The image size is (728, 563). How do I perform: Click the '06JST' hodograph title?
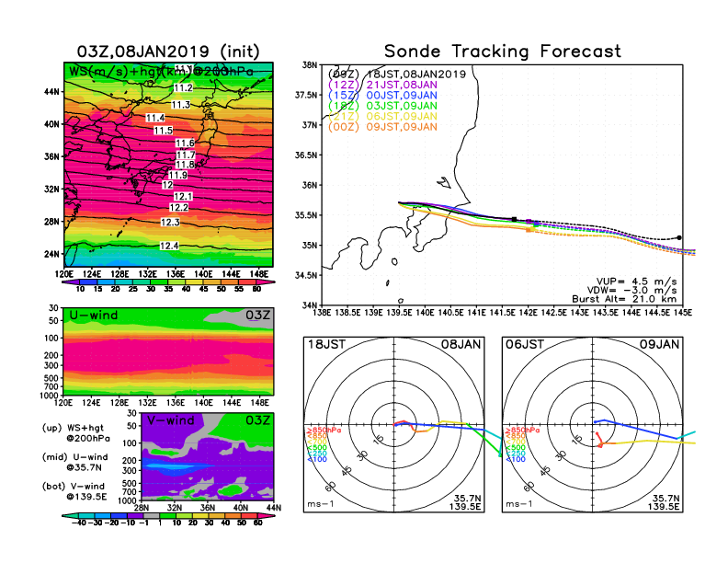525,344
